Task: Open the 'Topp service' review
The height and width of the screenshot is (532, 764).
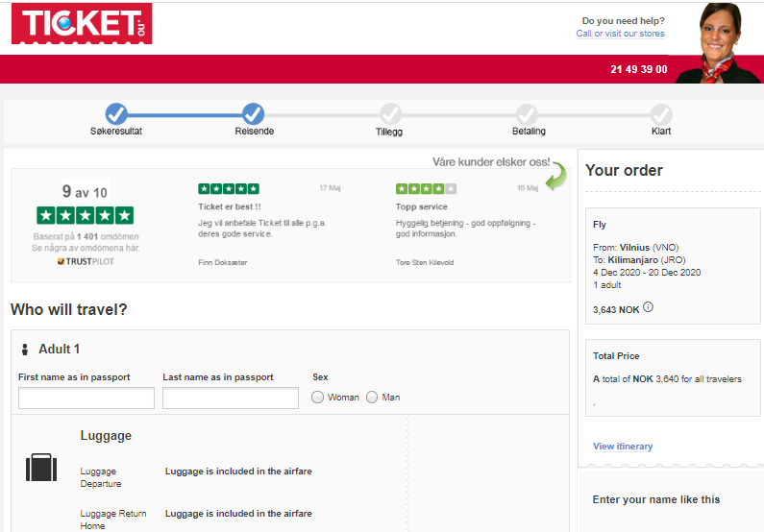Action: [422, 206]
